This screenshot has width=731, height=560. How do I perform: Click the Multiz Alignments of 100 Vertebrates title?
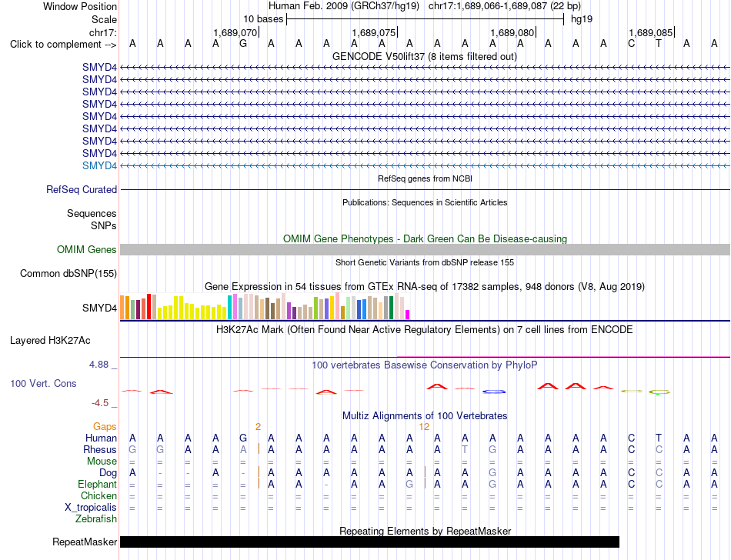[x=424, y=415]
